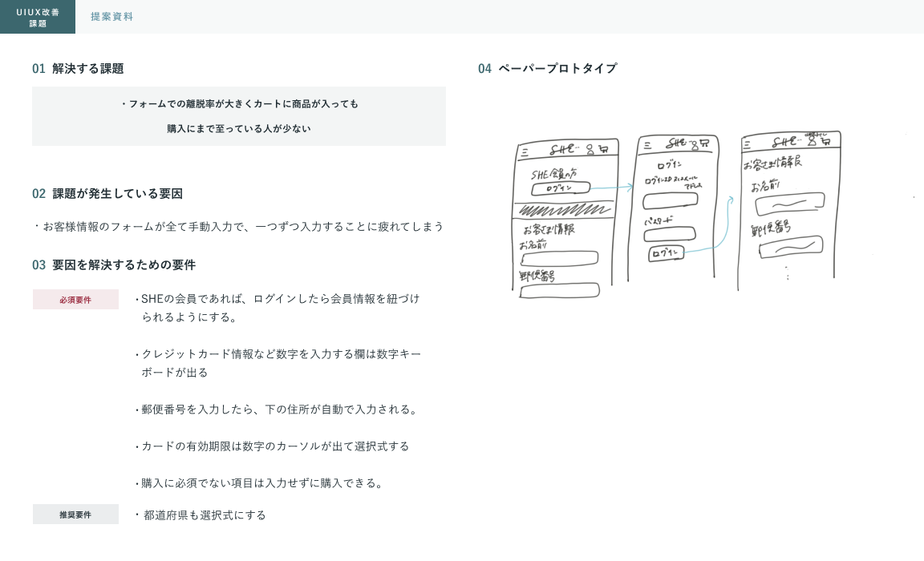
Task: Click user icon in middle sketched phone
Action: (695, 144)
